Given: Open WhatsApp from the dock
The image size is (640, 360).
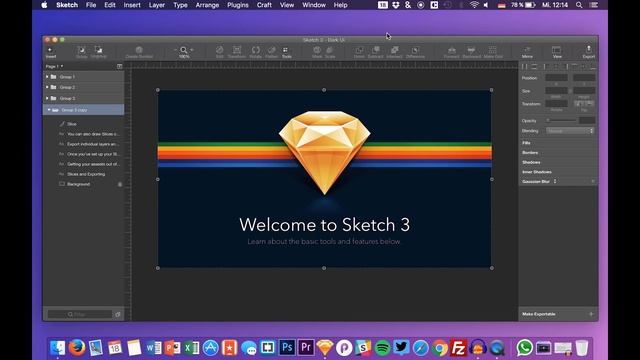Looking at the screenshot, I should (x=524, y=348).
